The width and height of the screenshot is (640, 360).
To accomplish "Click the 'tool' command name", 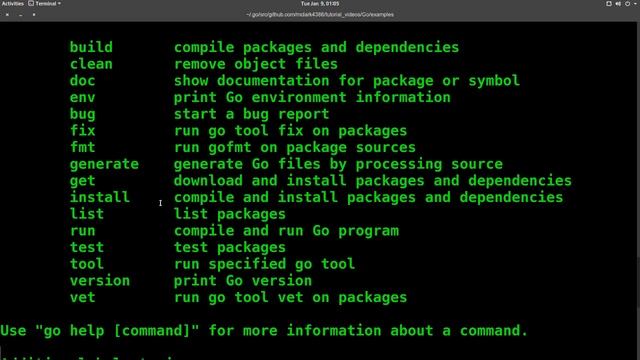I will [x=87, y=264].
